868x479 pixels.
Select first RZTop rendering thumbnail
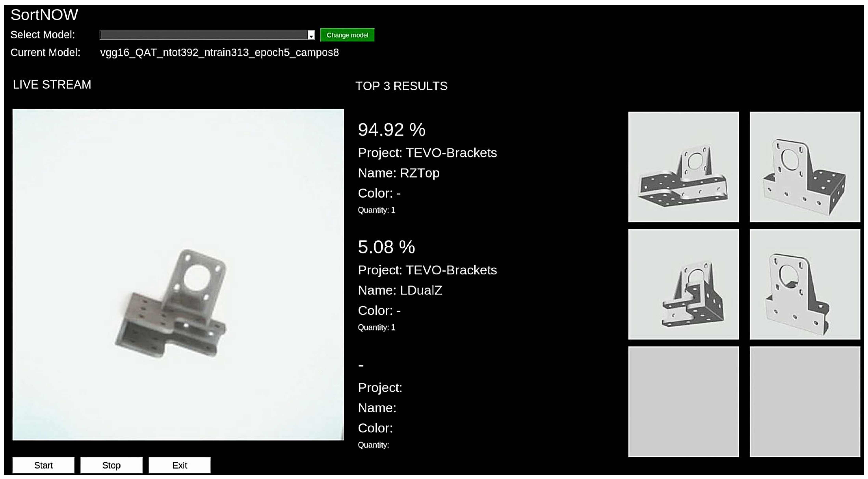point(684,167)
